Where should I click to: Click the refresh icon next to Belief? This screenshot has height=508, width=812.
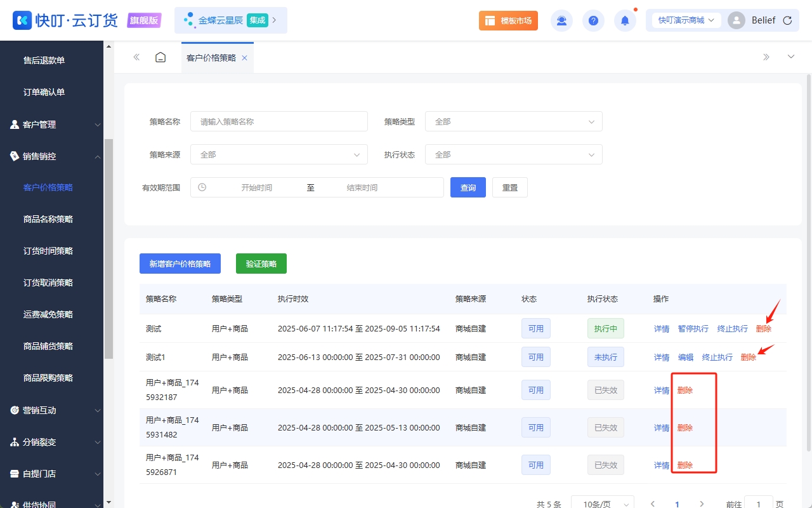pyautogui.click(x=787, y=20)
